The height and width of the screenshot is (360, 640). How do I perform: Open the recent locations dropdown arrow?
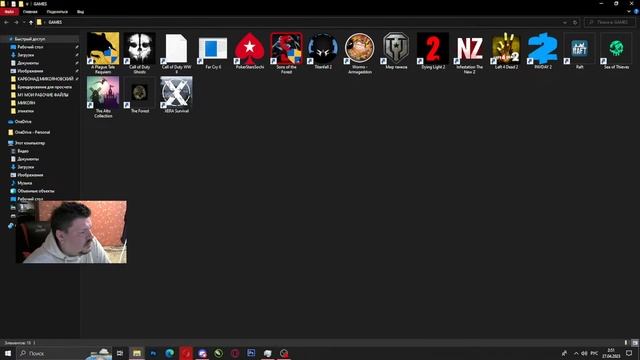(x=24, y=22)
